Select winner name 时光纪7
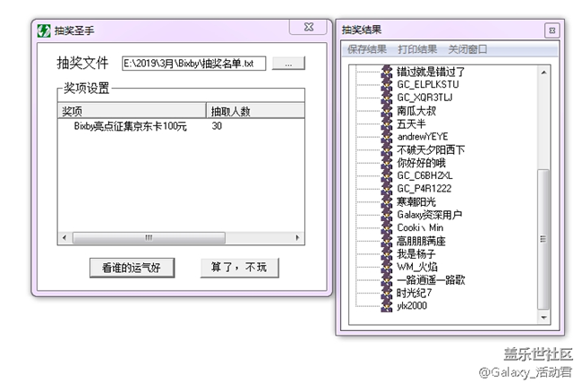Image resolution: width=582 pixels, height=392 pixels. pos(415,293)
